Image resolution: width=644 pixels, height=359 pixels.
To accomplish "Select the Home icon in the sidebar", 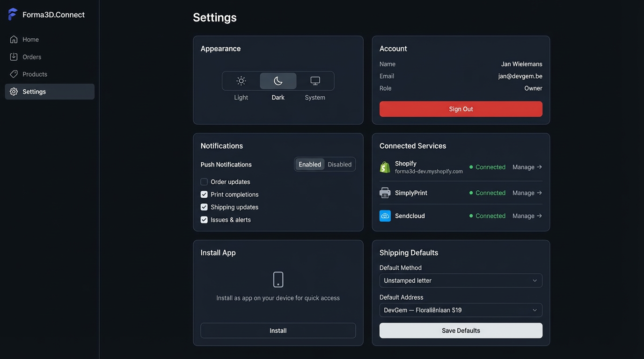I will (x=14, y=39).
